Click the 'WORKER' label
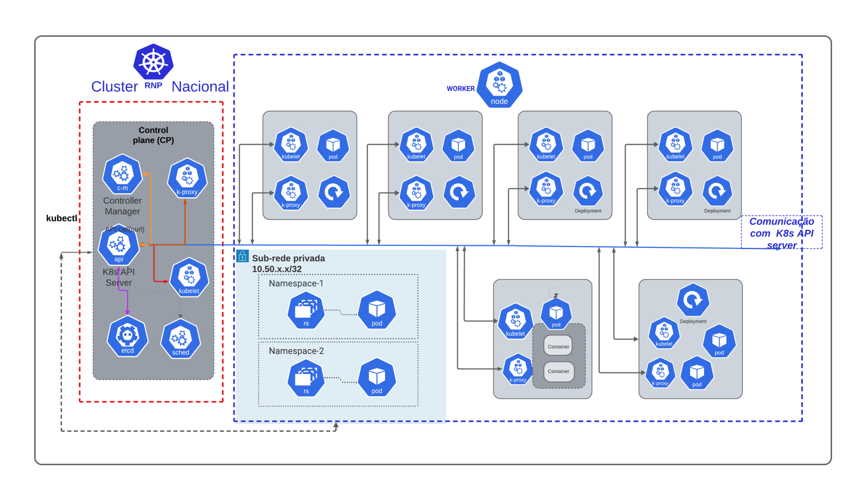This screenshot has width=868, height=502. [x=461, y=89]
